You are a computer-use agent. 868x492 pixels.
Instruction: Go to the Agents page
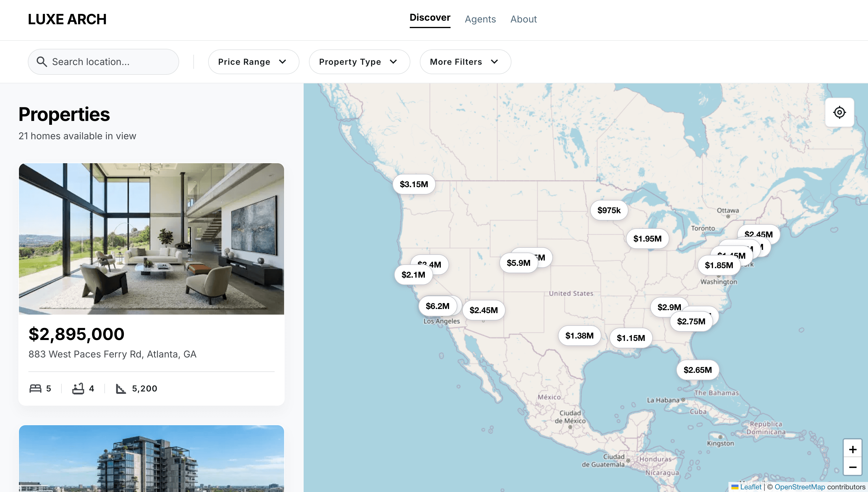[480, 19]
